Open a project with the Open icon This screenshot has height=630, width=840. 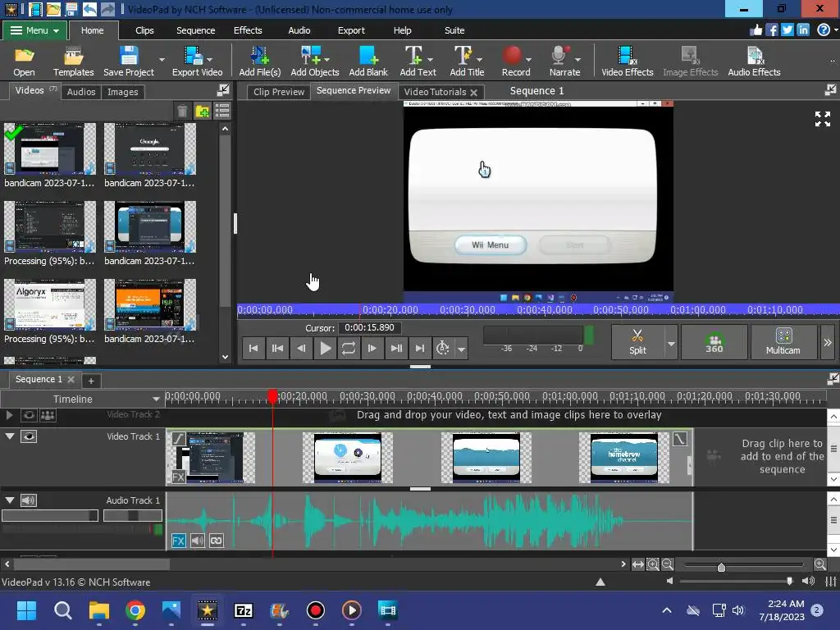24,62
